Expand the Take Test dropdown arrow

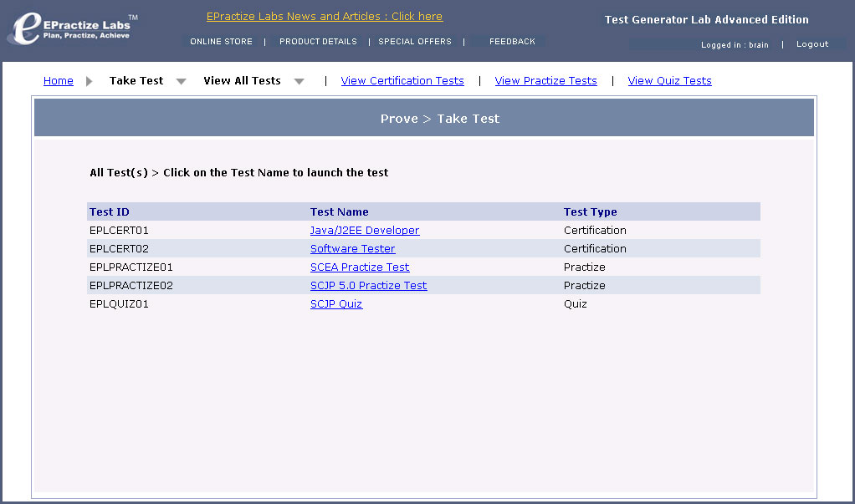(181, 81)
